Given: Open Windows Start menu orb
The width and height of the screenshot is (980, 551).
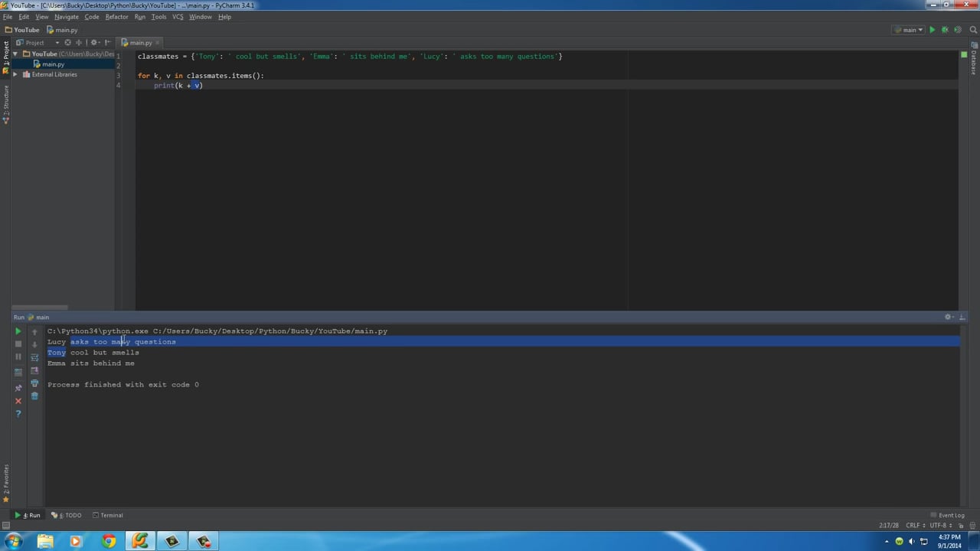Looking at the screenshot, I should [13, 541].
